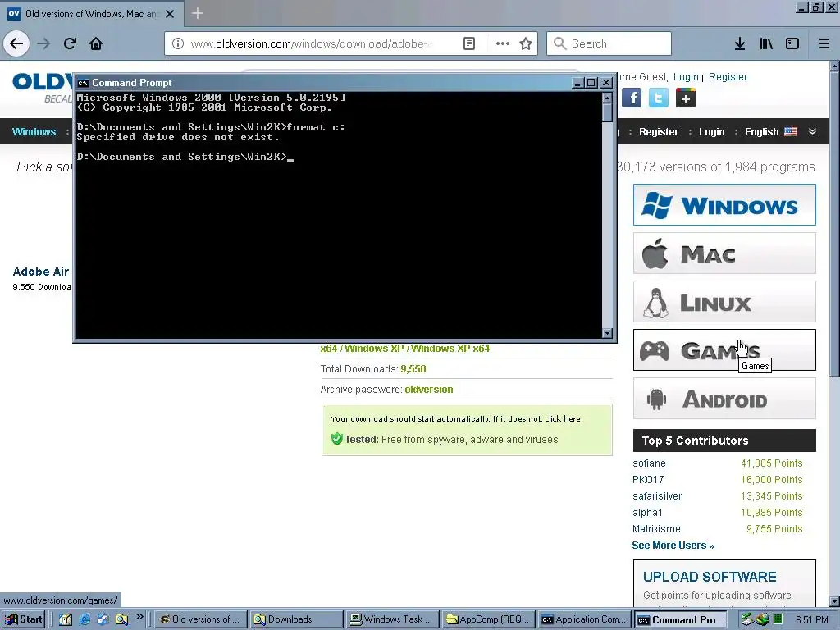Open the browser library icon

coord(766,43)
